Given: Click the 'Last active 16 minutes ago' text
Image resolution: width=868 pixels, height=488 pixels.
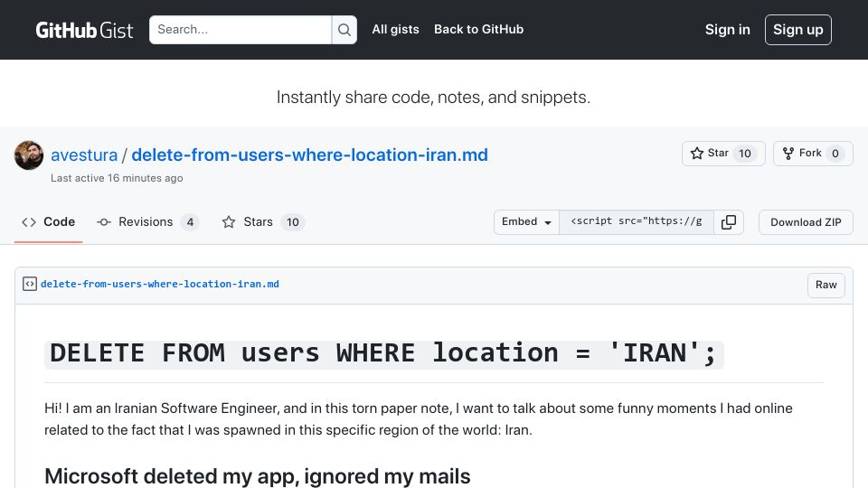Looking at the screenshot, I should [x=117, y=178].
